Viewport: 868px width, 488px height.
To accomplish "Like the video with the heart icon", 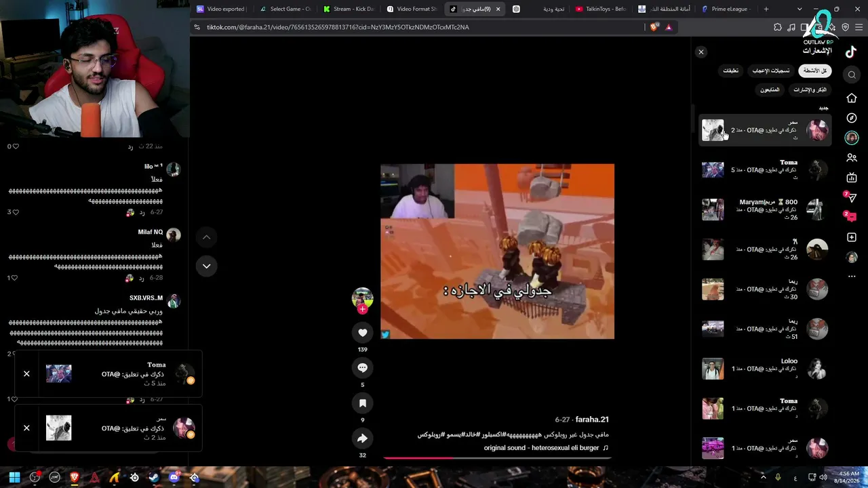I will [362, 332].
